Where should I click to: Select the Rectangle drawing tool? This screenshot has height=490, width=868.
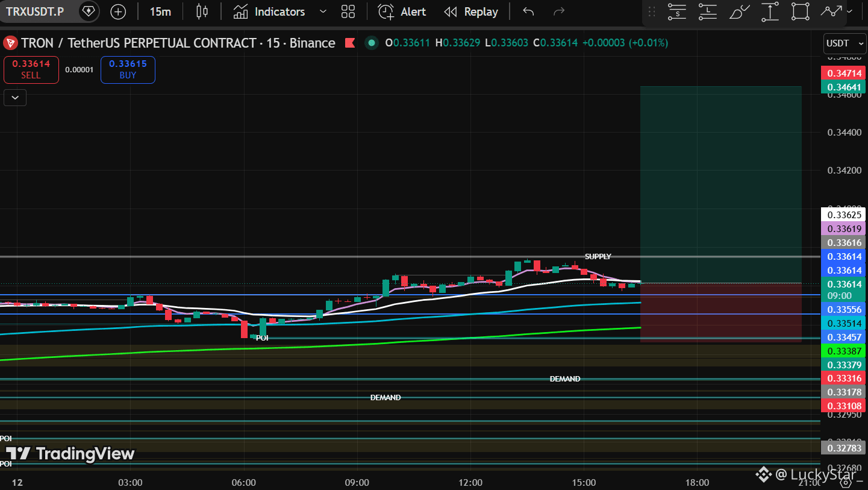point(801,11)
